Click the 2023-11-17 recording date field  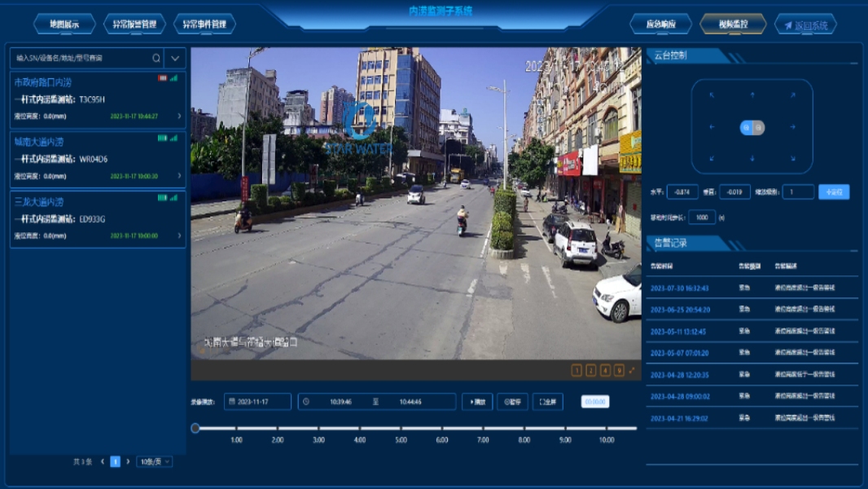(x=258, y=402)
